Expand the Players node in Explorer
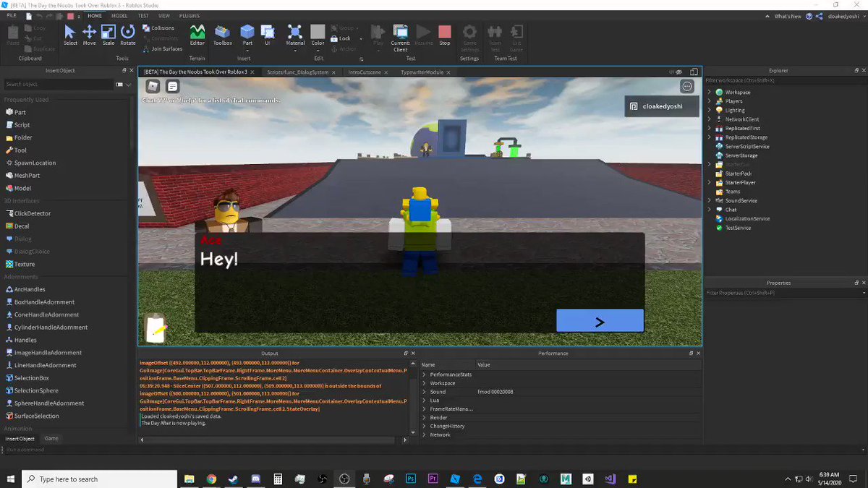Viewport: 868px width, 488px height. 710,101
